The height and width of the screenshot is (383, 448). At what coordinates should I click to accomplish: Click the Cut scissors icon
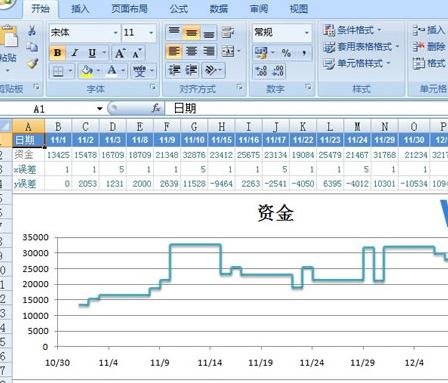pos(32,31)
